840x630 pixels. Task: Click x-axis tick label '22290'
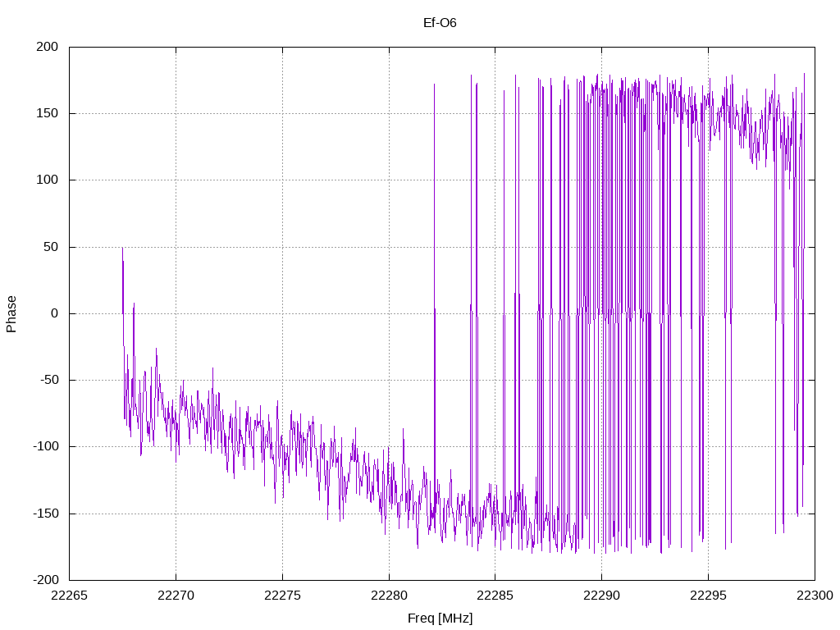point(601,596)
